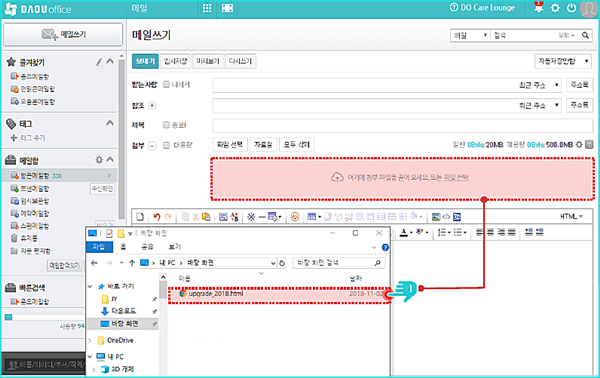Screen dimensions: 600x378
Task: Open the 메일 menu in top bar
Action: [x=139, y=8]
